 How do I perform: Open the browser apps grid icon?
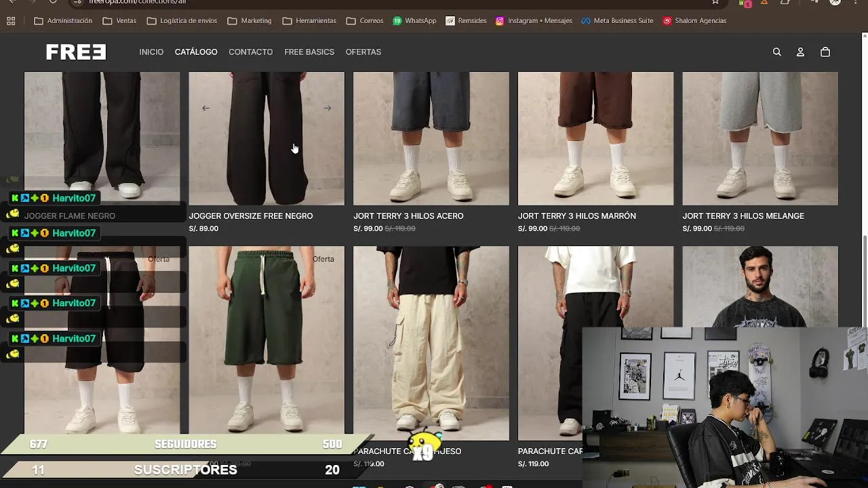(11, 21)
